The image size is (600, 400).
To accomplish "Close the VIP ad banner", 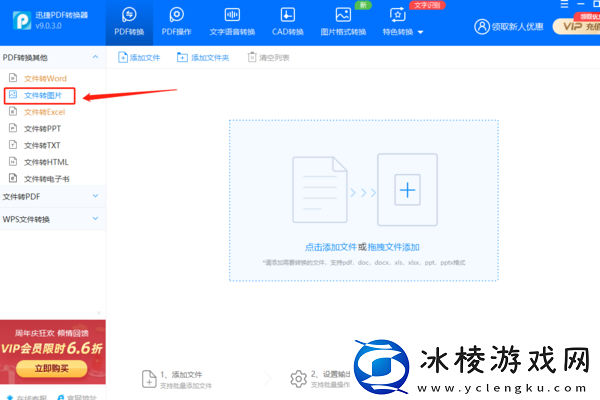I will [99, 313].
